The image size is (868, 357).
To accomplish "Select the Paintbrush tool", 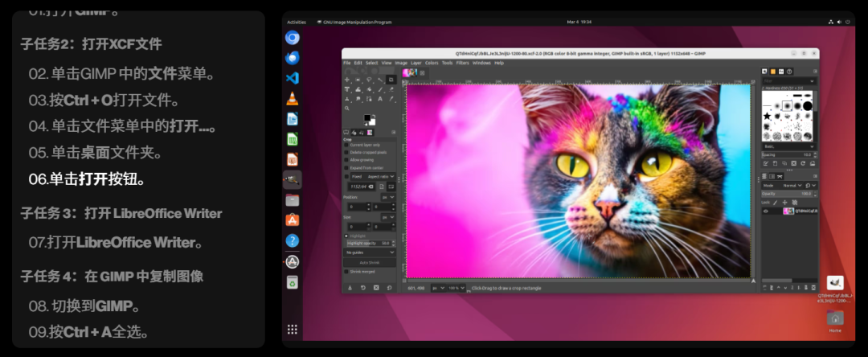I will [x=380, y=89].
